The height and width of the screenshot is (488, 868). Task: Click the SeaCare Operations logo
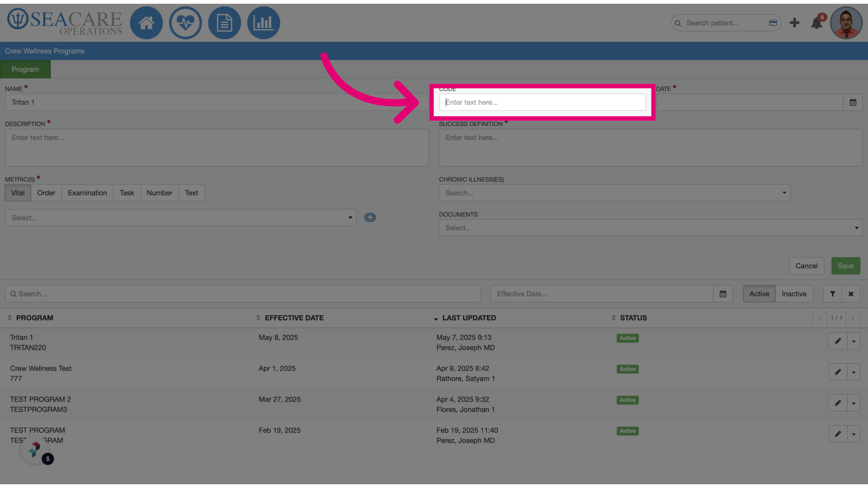(x=65, y=22)
